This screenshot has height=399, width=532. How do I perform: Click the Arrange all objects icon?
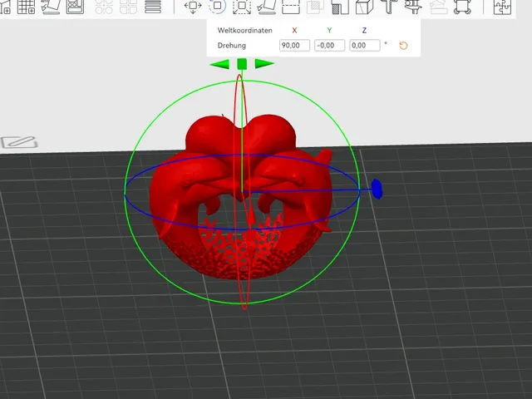coord(75,7)
